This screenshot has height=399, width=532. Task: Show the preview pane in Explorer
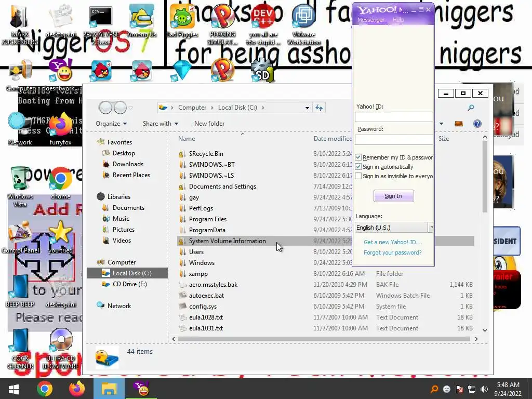(458, 124)
